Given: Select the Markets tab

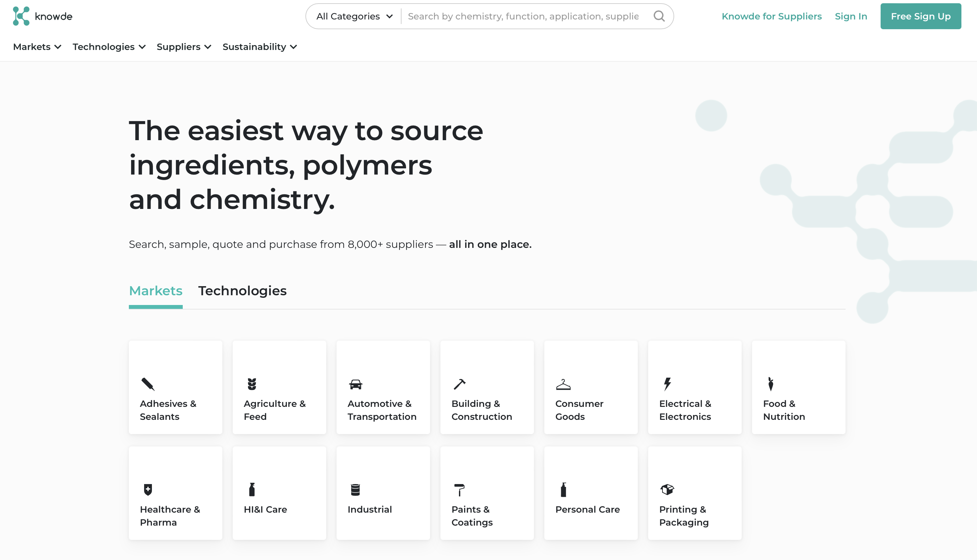Looking at the screenshot, I should click(155, 291).
